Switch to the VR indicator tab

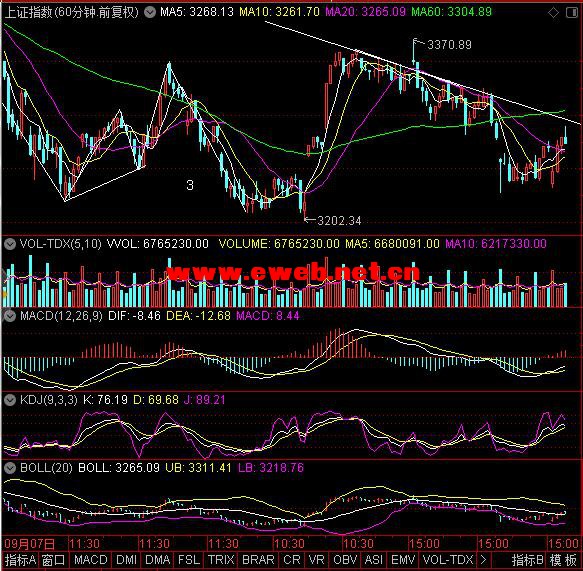click(x=317, y=560)
